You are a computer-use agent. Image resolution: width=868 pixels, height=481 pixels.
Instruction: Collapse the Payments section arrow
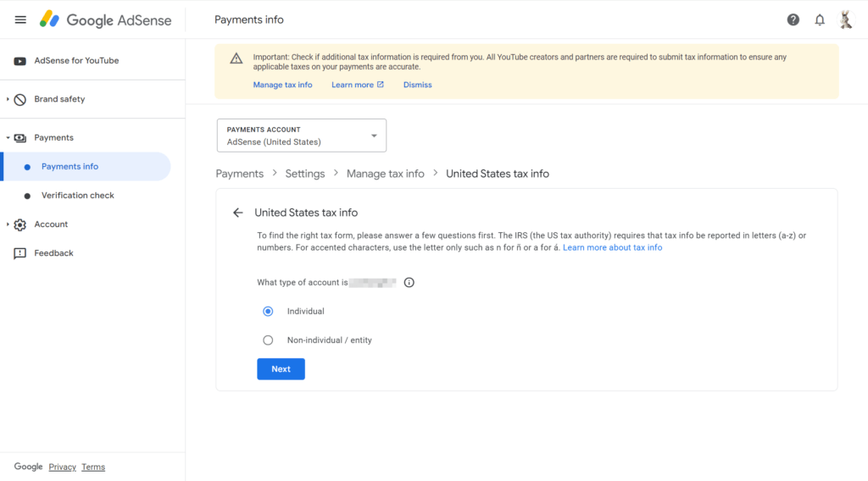[x=8, y=138]
